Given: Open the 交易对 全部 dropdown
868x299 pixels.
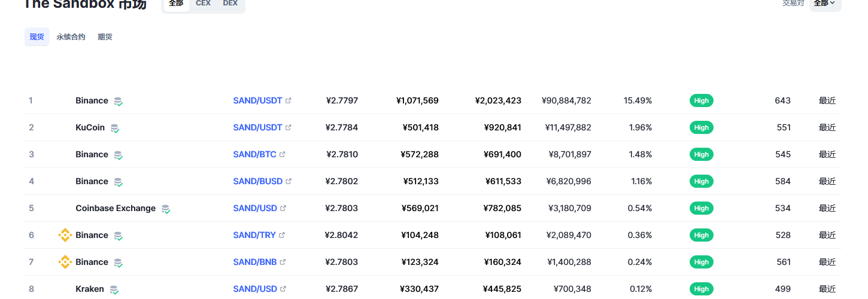Looking at the screenshot, I should click(x=825, y=4).
